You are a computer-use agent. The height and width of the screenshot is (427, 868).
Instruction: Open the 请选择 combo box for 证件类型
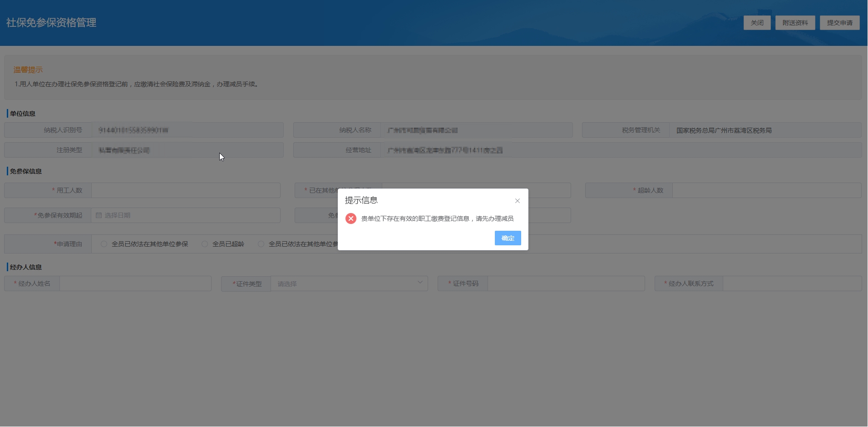click(345, 284)
